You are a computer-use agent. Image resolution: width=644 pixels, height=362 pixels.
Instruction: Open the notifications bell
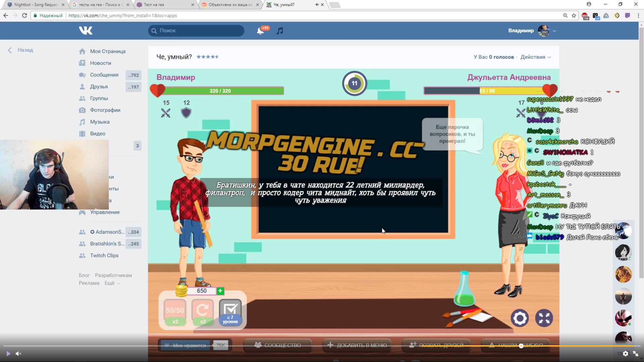click(x=260, y=31)
